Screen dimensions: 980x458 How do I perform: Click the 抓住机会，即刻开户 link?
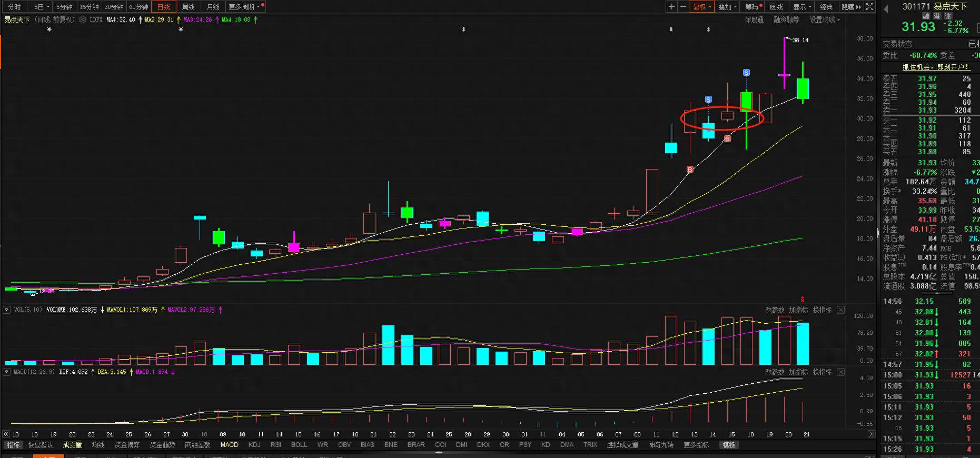tap(936, 67)
